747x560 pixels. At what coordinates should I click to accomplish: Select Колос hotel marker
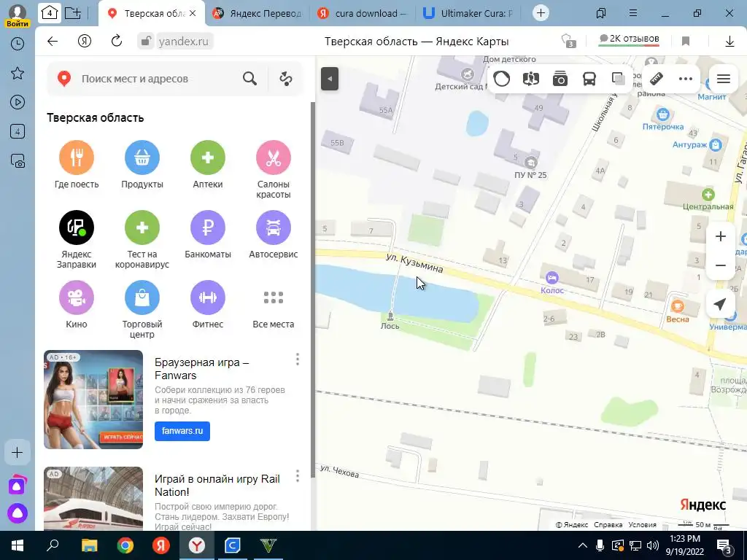pos(551,278)
